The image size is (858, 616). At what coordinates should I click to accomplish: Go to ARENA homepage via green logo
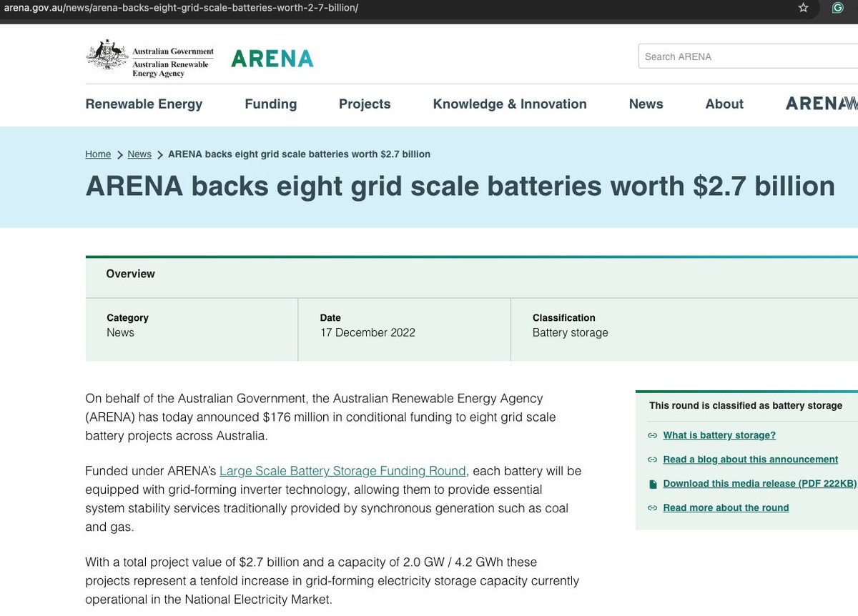(272, 58)
